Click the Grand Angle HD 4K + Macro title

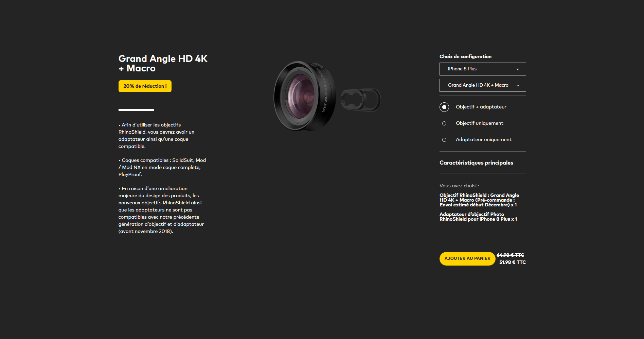(163, 64)
